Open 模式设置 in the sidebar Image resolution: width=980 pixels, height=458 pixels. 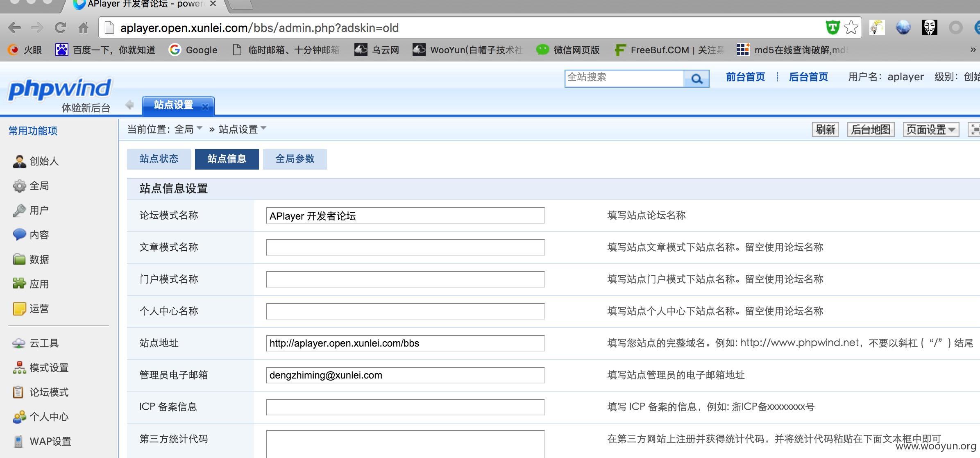(x=41, y=367)
